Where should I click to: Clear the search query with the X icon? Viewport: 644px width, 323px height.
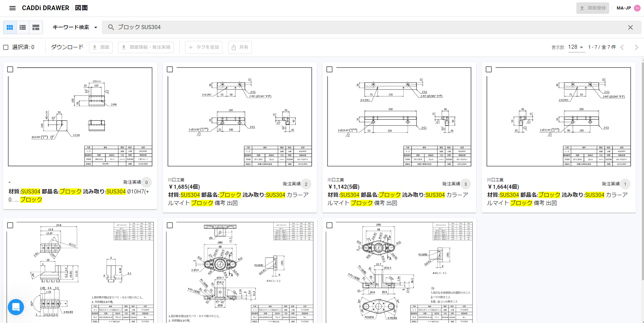(x=630, y=27)
